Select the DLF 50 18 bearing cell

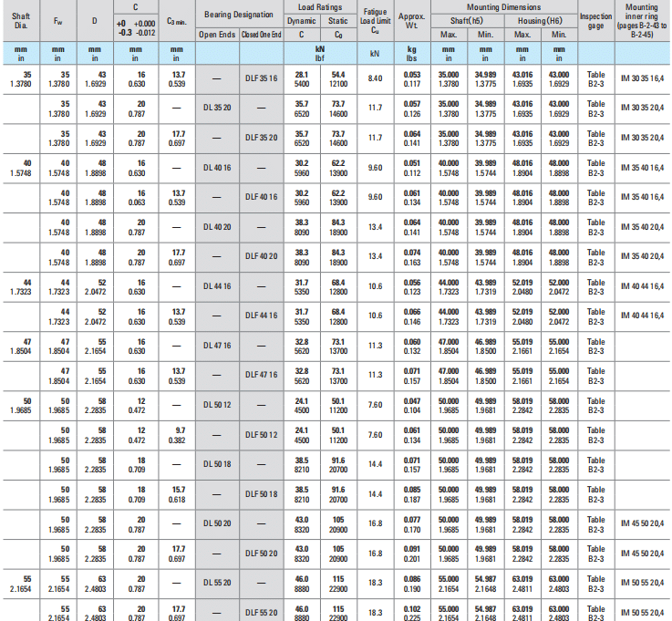261,492
